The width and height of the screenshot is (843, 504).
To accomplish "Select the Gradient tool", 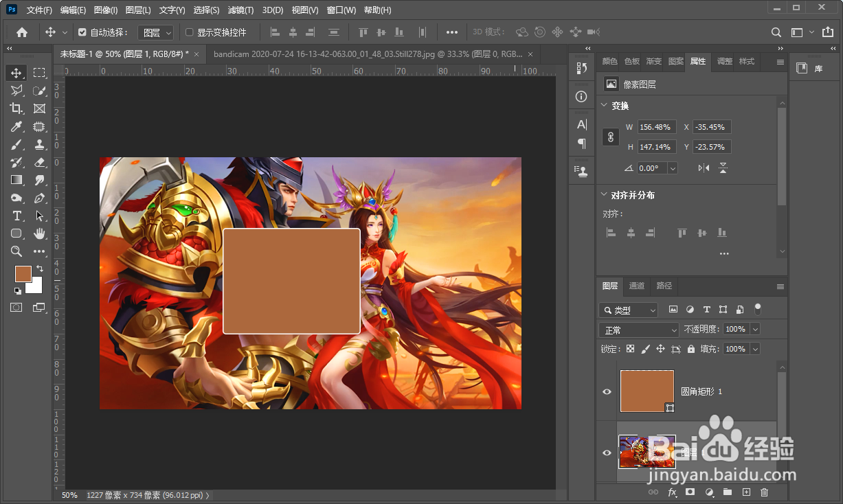I will click(x=16, y=180).
